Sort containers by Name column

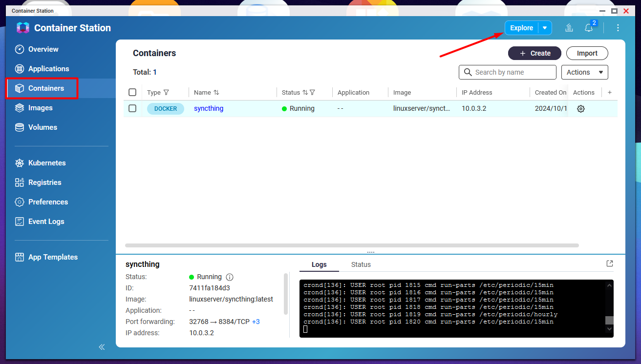coord(216,92)
